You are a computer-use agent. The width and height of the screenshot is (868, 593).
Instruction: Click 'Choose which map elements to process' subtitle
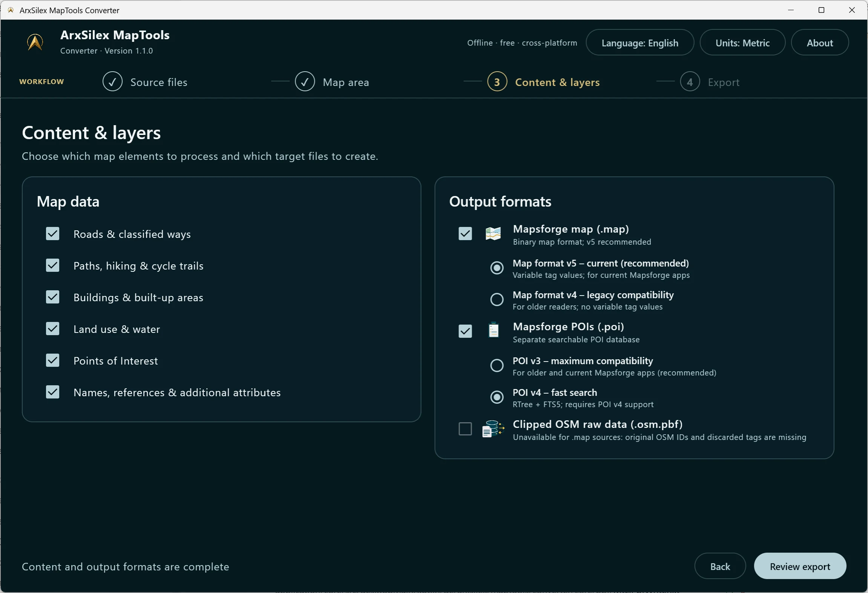coord(200,156)
